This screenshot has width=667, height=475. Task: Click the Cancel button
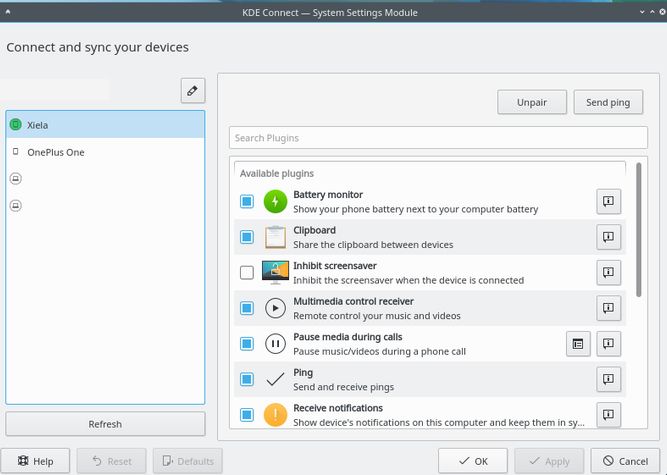[x=625, y=461]
